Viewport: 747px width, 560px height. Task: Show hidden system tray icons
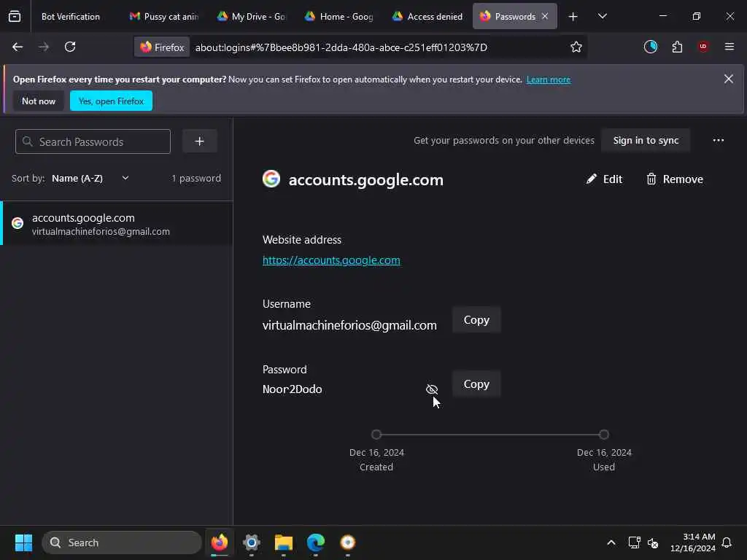click(611, 542)
